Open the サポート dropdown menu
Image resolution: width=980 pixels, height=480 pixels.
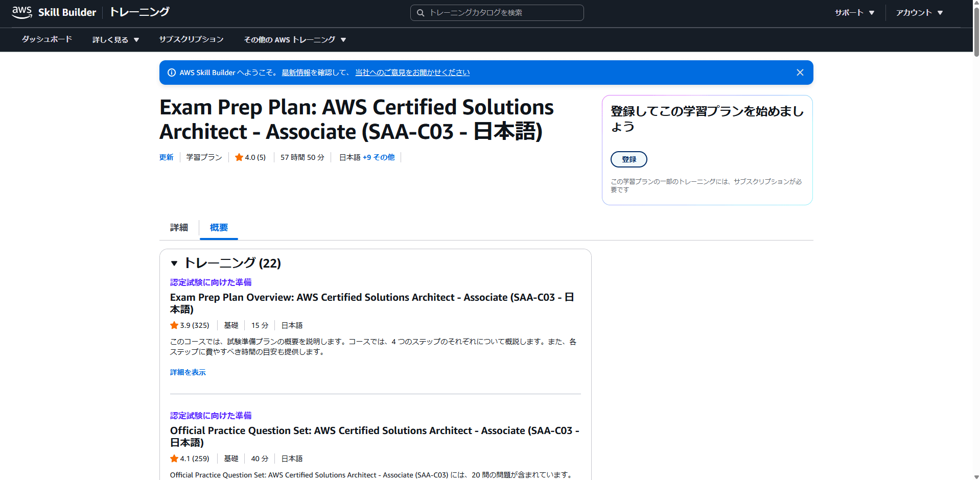coord(854,13)
